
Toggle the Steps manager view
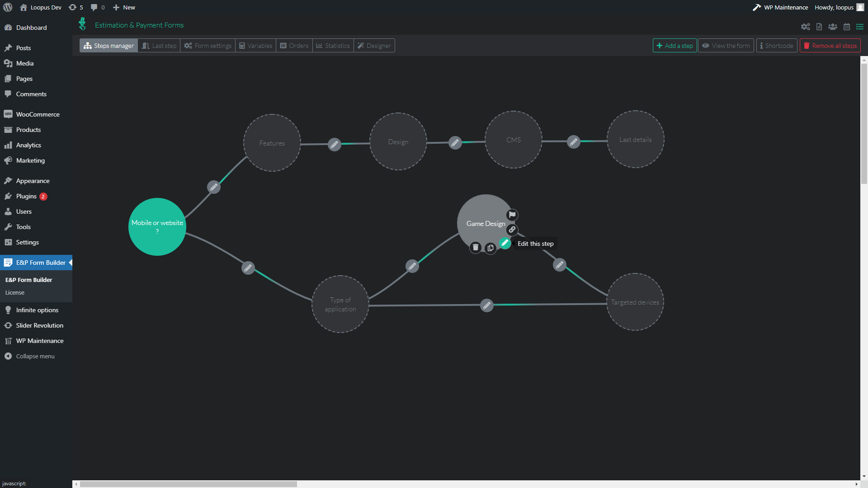[108, 45]
